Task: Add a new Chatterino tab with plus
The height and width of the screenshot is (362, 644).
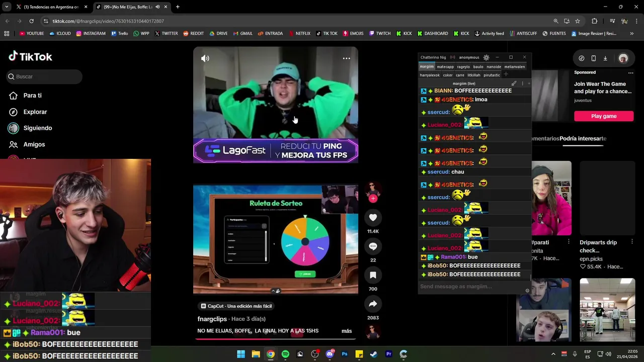Action: [506, 74]
